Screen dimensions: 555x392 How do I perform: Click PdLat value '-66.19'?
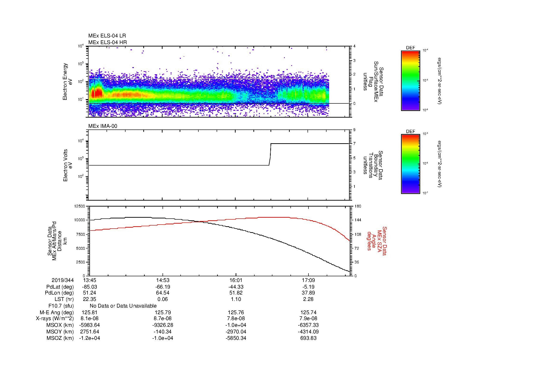coord(163,287)
